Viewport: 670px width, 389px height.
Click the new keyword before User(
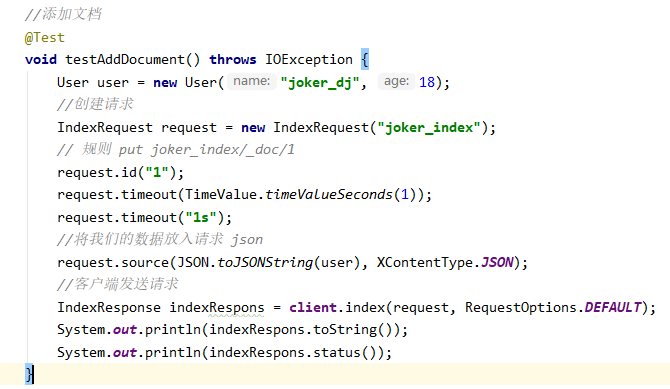click(165, 82)
